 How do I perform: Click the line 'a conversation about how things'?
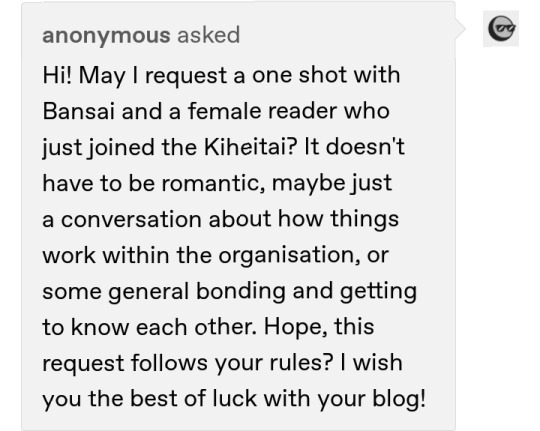221,219
